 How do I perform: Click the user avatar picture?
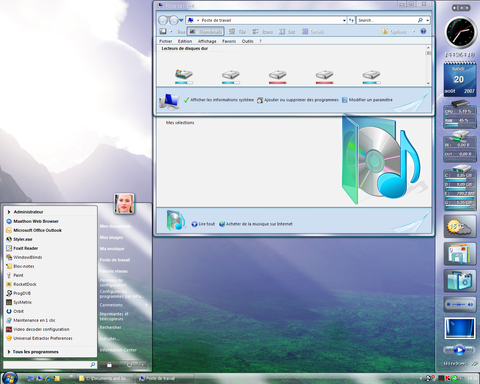point(124,204)
